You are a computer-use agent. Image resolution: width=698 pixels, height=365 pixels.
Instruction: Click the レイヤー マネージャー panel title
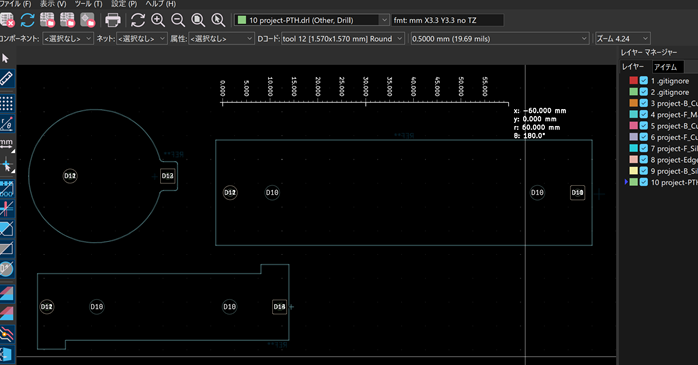[649, 52]
